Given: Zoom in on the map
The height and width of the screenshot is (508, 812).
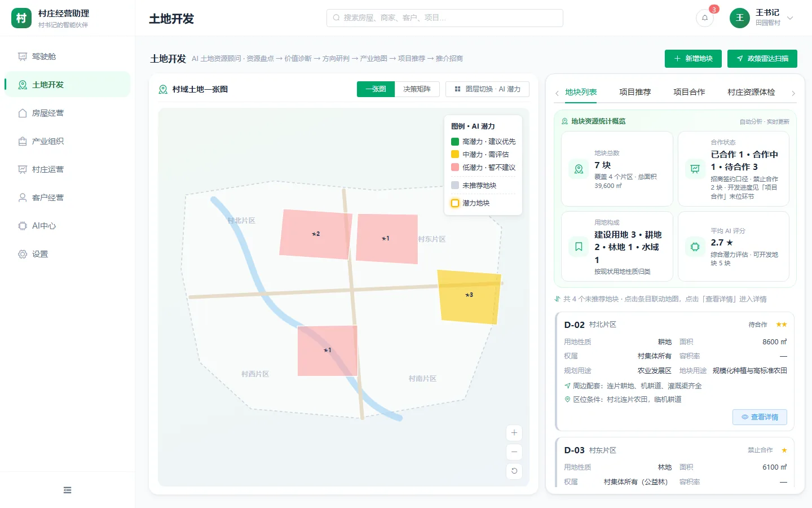Looking at the screenshot, I should pyautogui.click(x=514, y=433).
